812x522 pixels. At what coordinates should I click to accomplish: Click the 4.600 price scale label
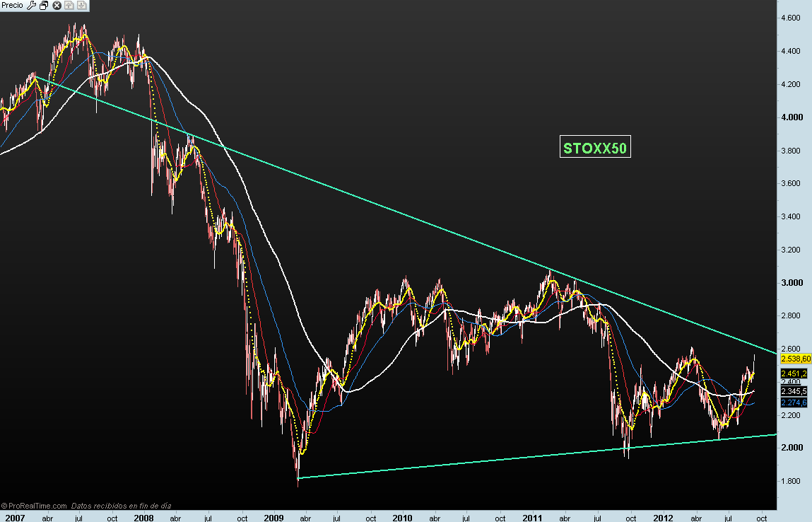click(x=791, y=18)
